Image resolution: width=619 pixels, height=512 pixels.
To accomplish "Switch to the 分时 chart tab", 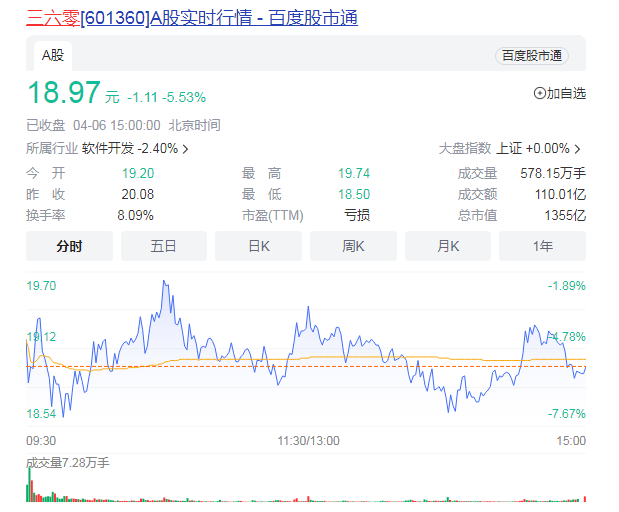I will pos(69,246).
